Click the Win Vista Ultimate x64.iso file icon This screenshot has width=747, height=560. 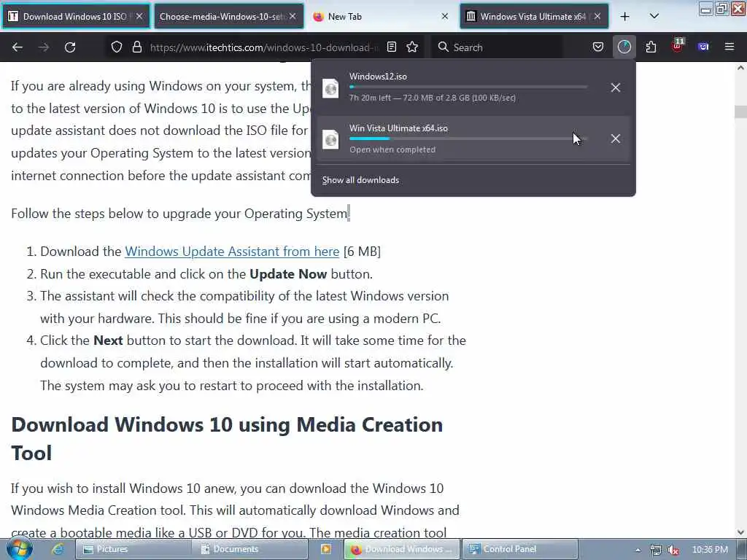(x=330, y=139)
